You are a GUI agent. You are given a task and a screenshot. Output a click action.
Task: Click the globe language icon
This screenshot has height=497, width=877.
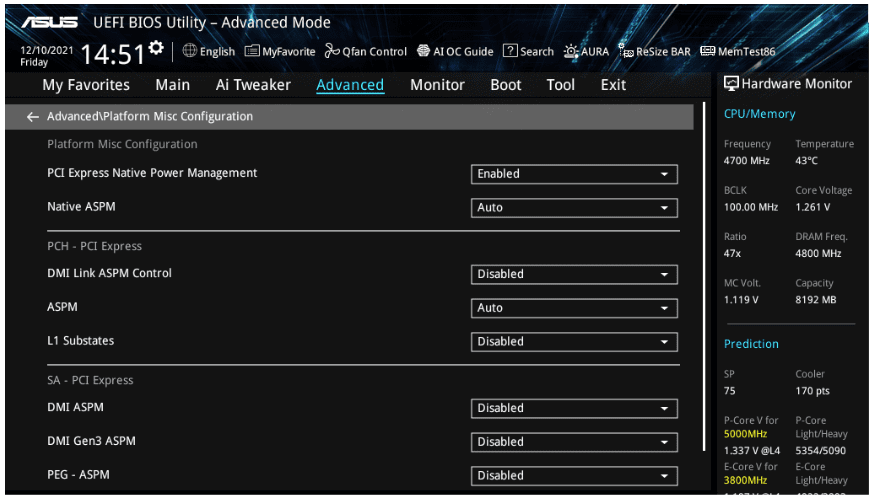[190, 51]
